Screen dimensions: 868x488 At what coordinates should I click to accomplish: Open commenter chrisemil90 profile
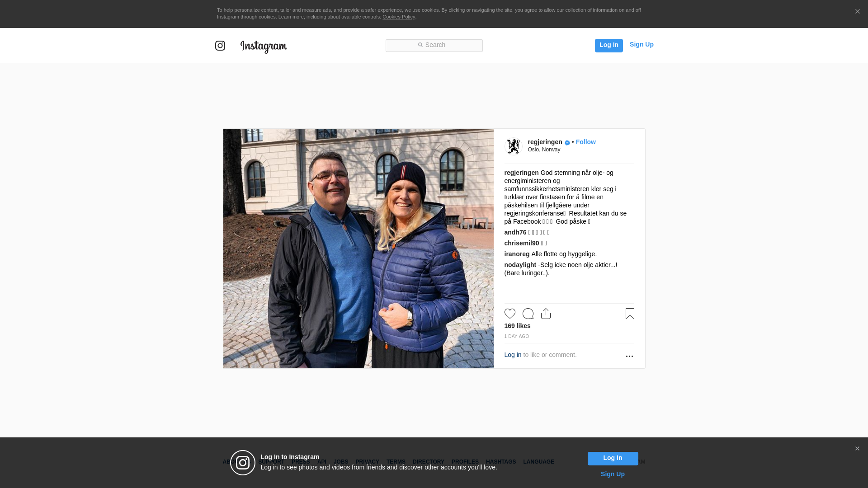coord(522,243)
